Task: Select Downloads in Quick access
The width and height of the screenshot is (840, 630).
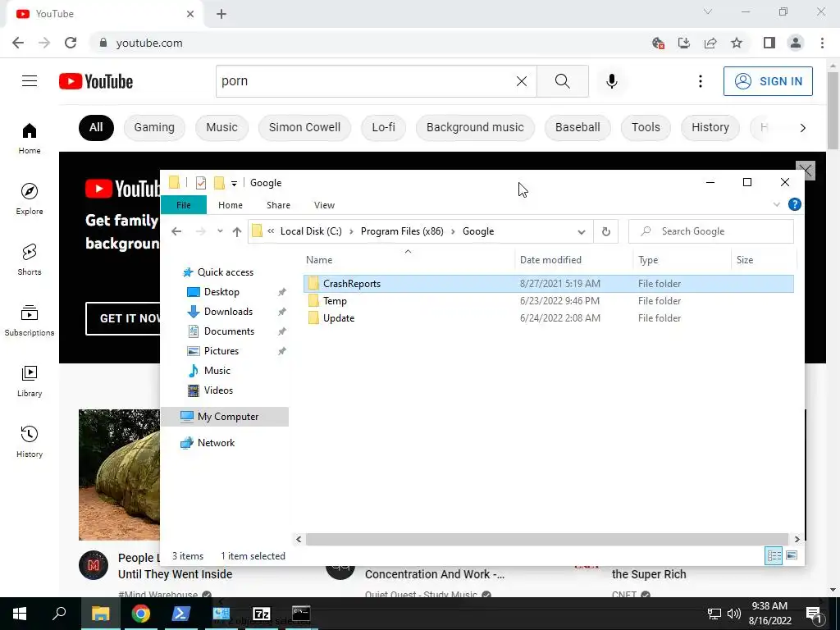Action: coord(228,312)
